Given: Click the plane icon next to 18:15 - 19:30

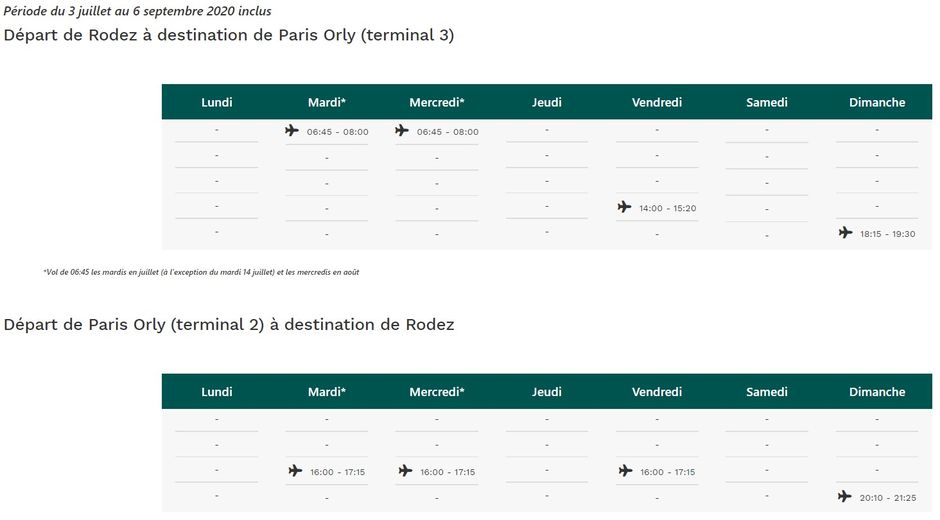Looking at the screenshot, I should (x=845, y=233).
